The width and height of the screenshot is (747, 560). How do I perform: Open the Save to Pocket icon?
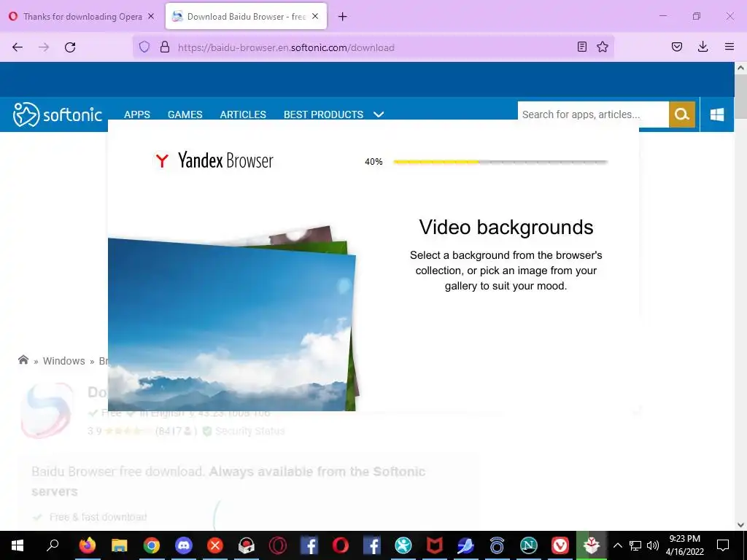click(677, 47)
